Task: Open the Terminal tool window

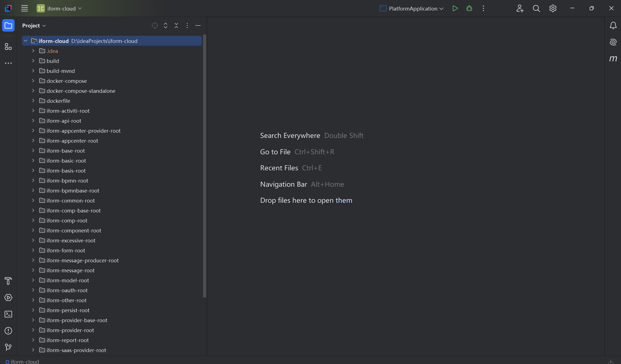Action: click(x=8, y=314)
